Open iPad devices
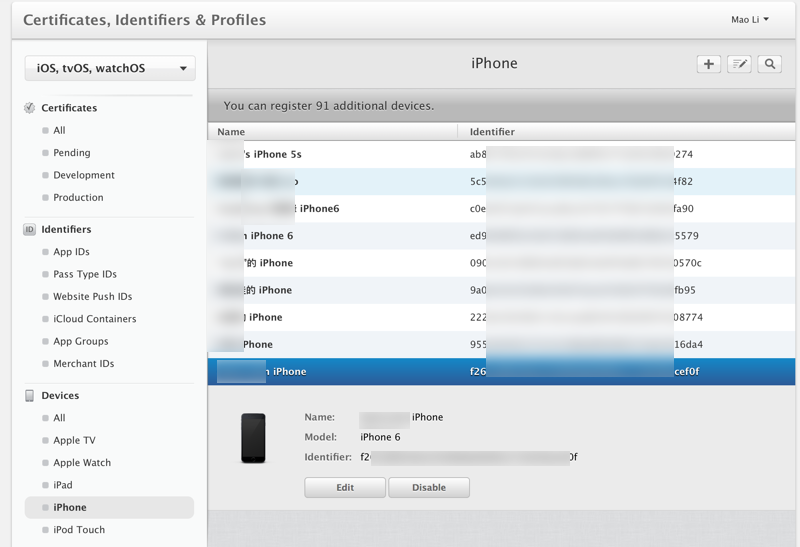 coord(63,485)
